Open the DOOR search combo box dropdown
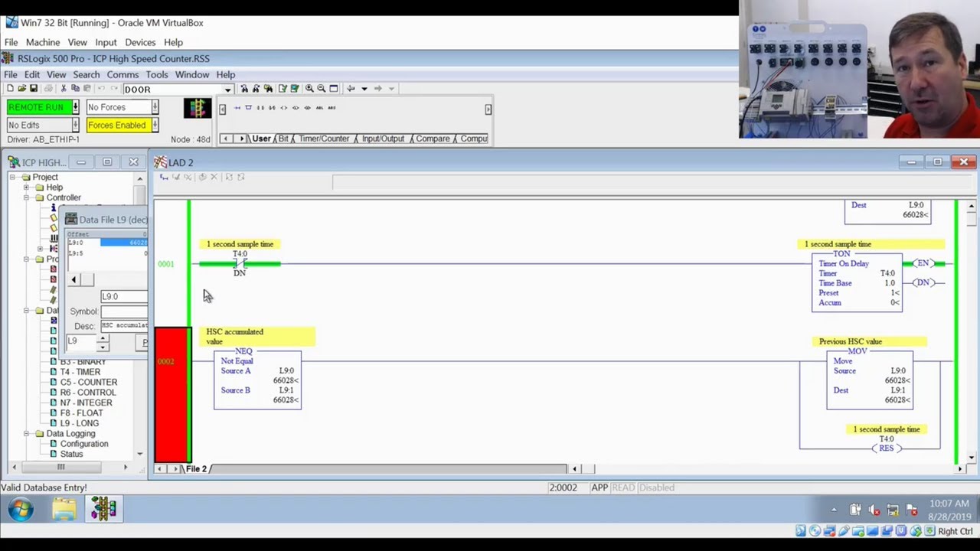 pyautogui.click(x=227, y=90)
